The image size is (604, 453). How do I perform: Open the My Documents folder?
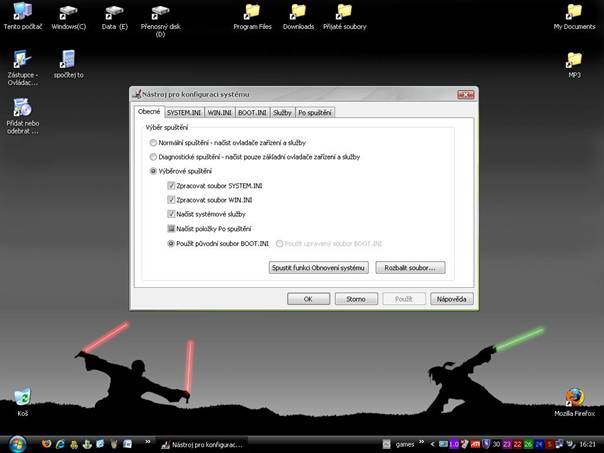(574, 15)
